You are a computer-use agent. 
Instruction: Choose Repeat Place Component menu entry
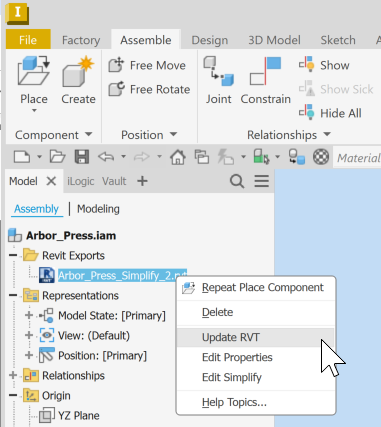tap(256, 288)
